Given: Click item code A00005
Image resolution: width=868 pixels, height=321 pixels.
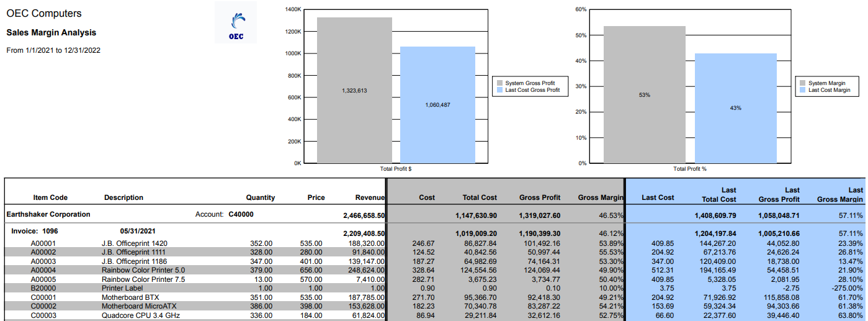Looking at the screenshot, I should (43, 279).
